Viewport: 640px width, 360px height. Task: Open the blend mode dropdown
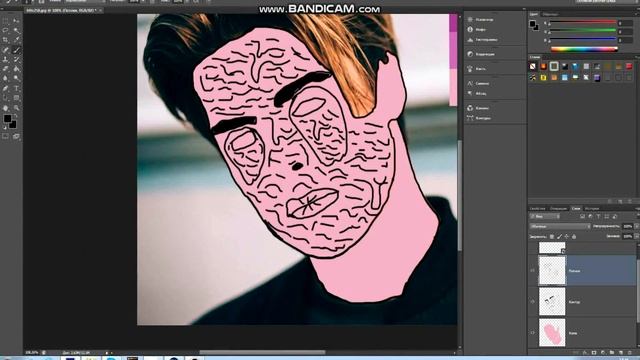tap(560, 226)
